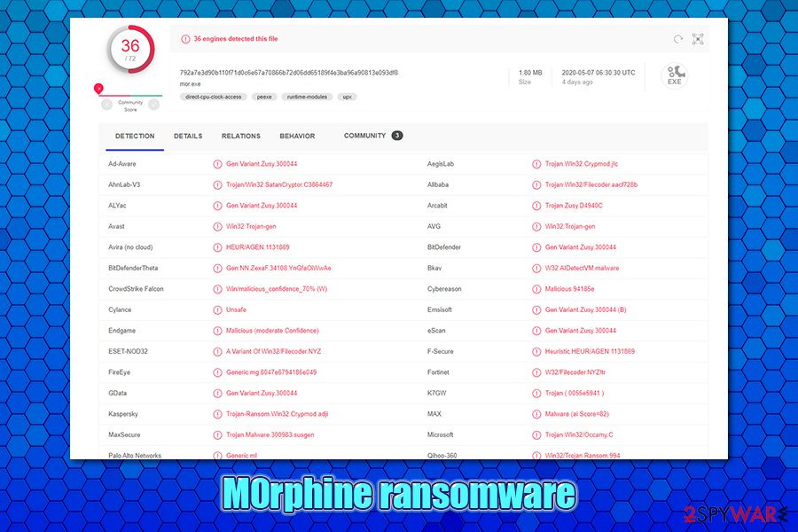Click the K7GW detection alert icon
Image resolution: width=798 pixels, height=532 pixels.
point(536,394)
